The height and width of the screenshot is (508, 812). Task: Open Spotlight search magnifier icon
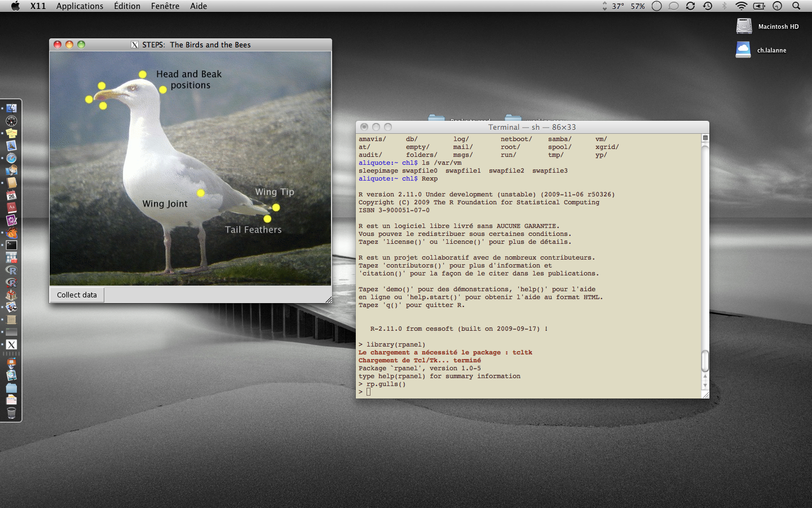(x=796, y=6)
